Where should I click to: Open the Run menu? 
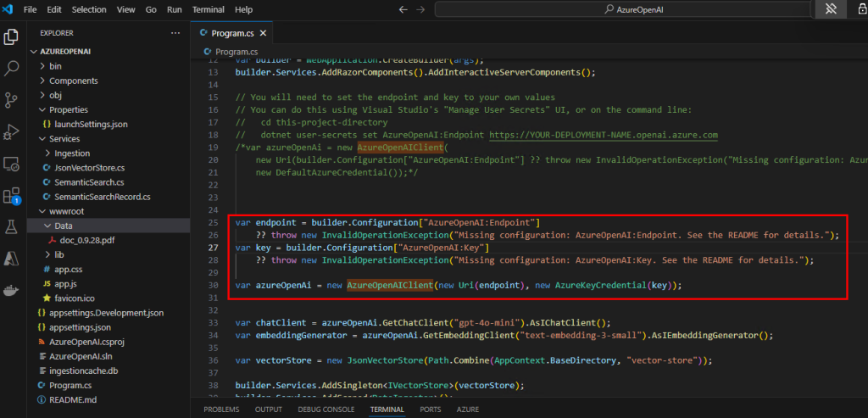[175, 9]
